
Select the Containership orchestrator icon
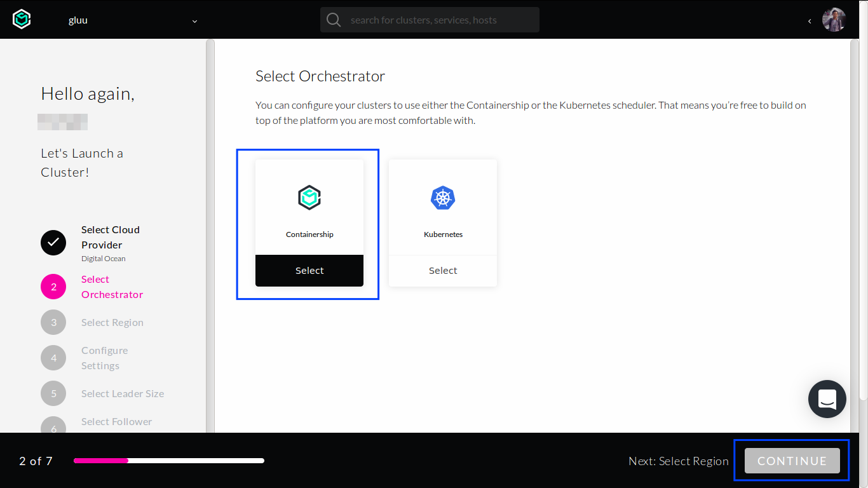[309, 197]
